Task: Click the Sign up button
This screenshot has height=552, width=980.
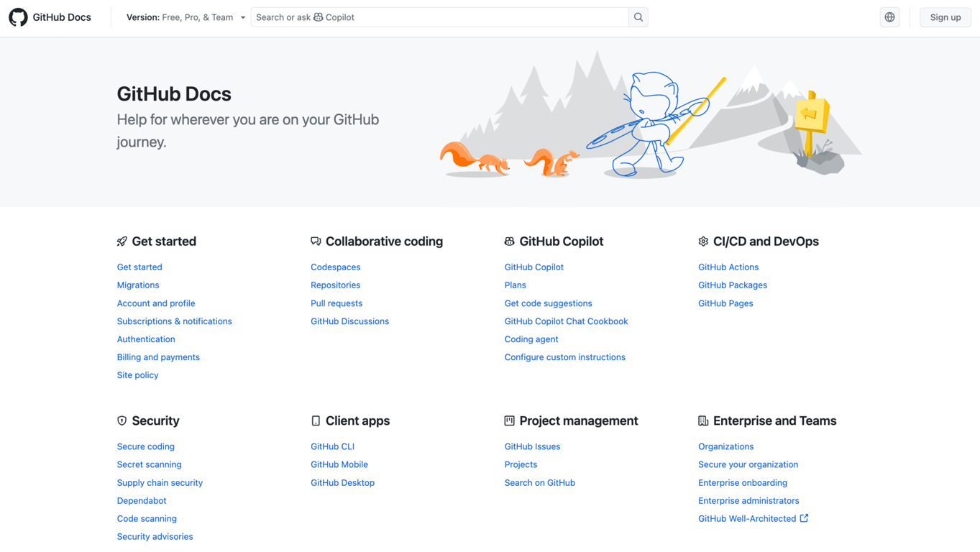Action: (945, 17)
